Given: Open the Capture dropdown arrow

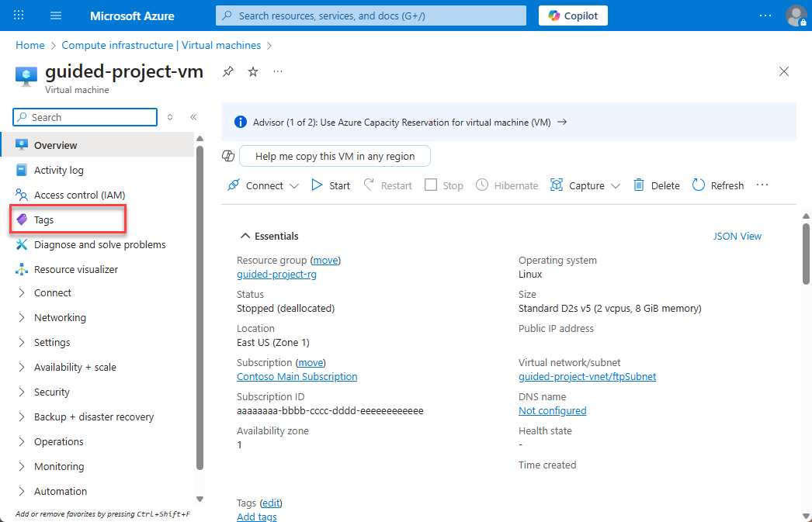Looking at the screenshot, I should pyautogui.click(x=616, y=185).
